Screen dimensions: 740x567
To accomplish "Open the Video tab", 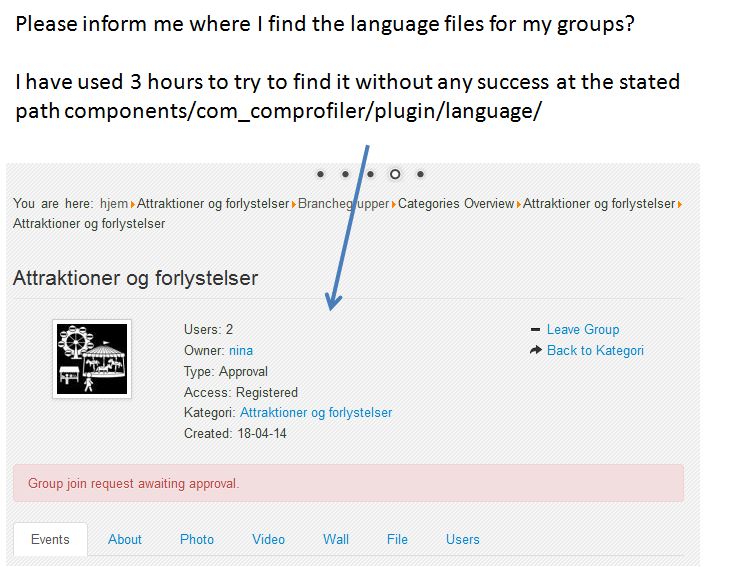I will point(268,539).
